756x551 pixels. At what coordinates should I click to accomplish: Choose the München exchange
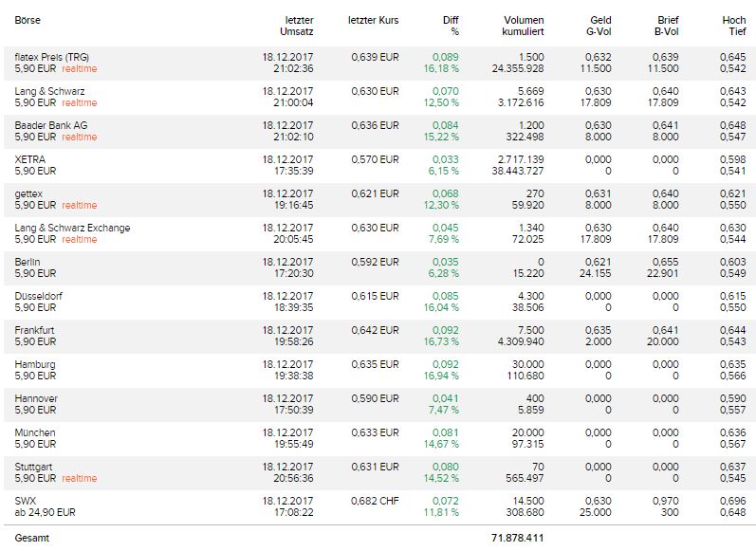(x=35, y=432)
